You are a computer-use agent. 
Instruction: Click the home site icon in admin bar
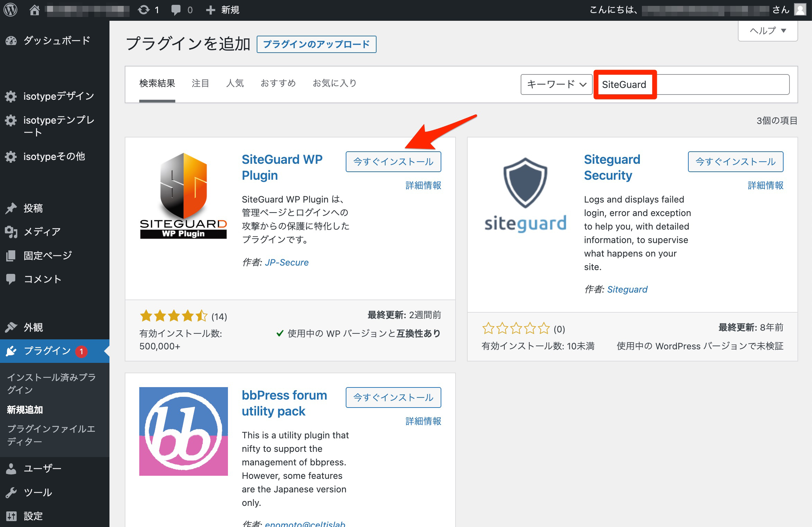coord(34,10)
